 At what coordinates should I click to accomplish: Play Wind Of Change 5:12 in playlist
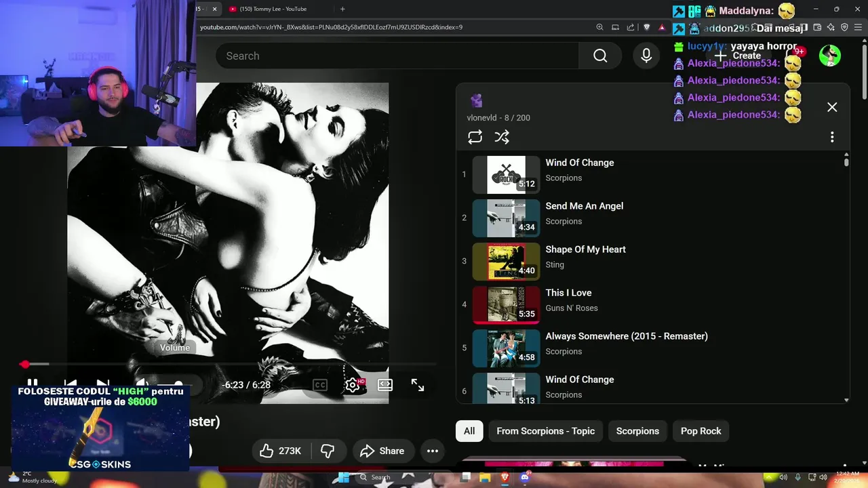[649, 175]
